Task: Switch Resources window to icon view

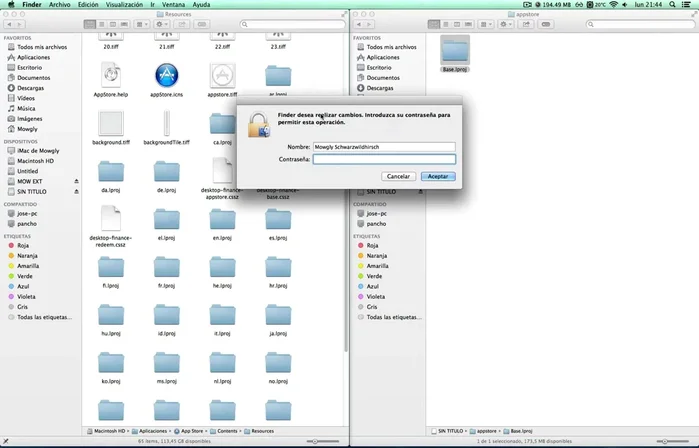Action: coord(90,25)
